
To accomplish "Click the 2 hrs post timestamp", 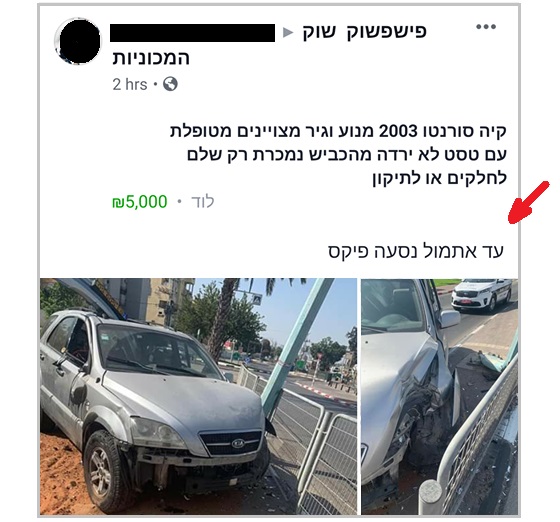I will (130, 85).
